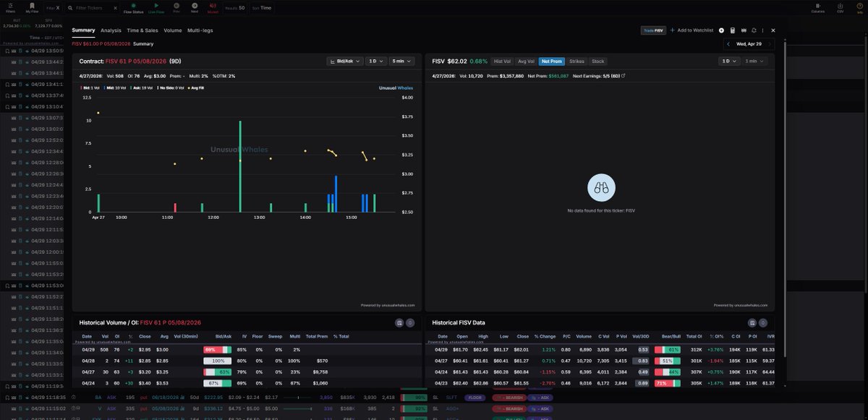Go to next date after Wed, Apr 29
The height and width of the screenshot is (420, 868).
click(769, 44)
